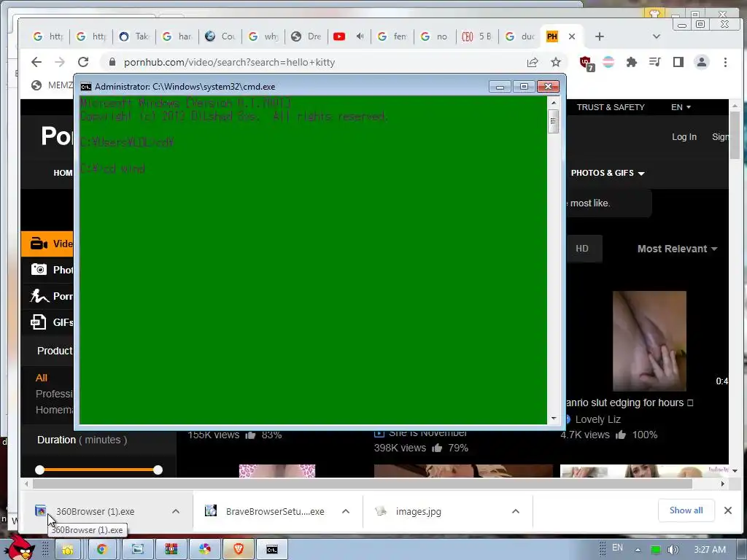Select the All production filter
The image size is (747, 560).
tap(42, 378)
